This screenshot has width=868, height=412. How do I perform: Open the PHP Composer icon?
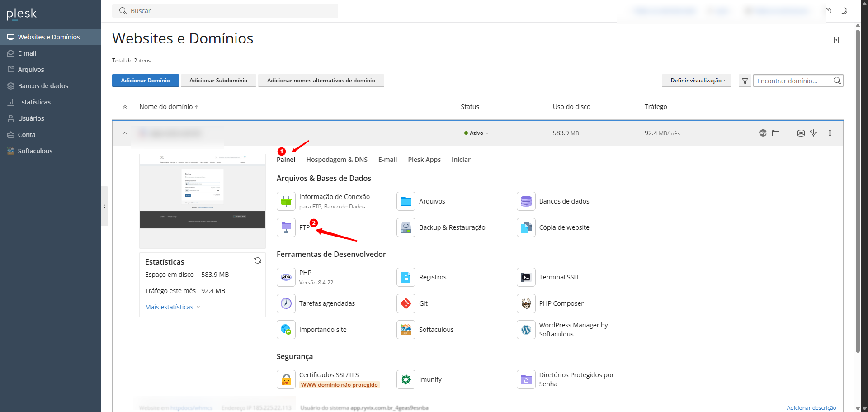click(x=526, y=303)
